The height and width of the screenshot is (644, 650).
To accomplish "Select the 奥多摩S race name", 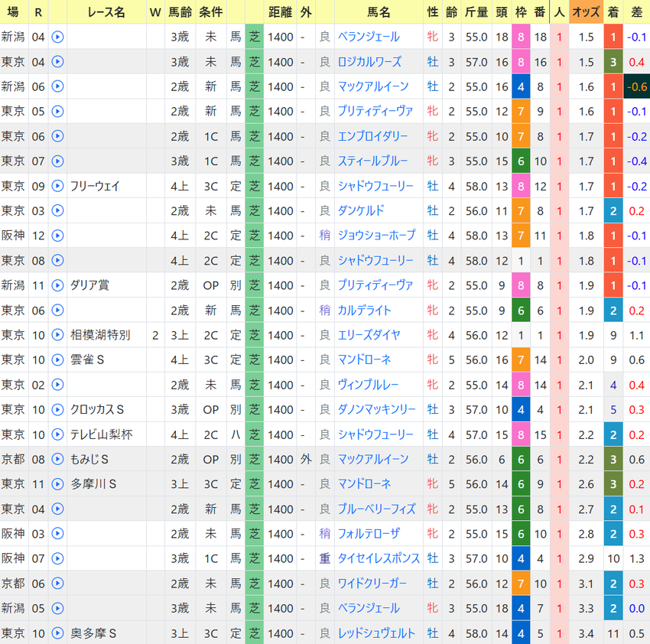I will [93, 633].
